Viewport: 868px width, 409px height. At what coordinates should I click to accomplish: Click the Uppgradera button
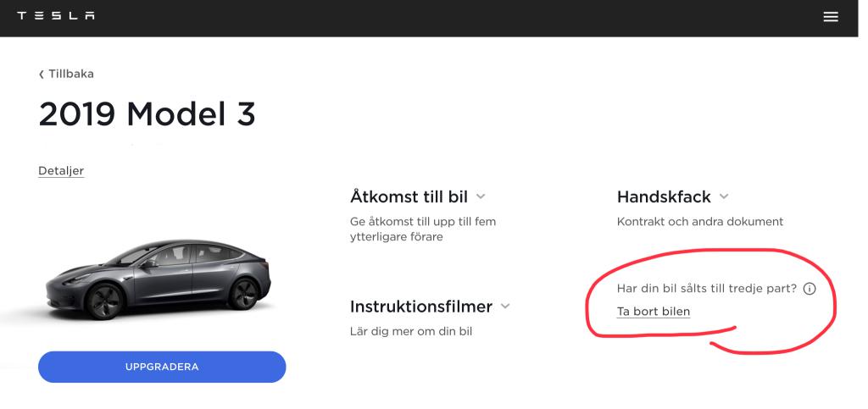point(162,367)
